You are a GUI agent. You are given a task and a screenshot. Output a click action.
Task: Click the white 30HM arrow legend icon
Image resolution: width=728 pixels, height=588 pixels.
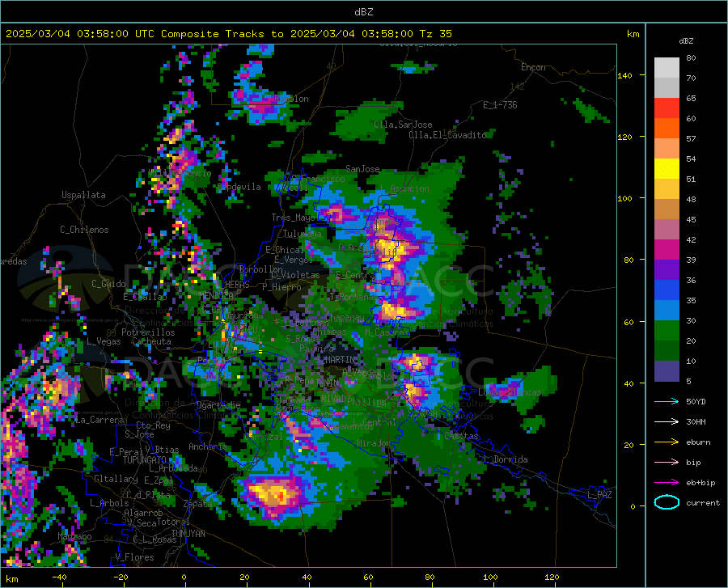point(667,421)
